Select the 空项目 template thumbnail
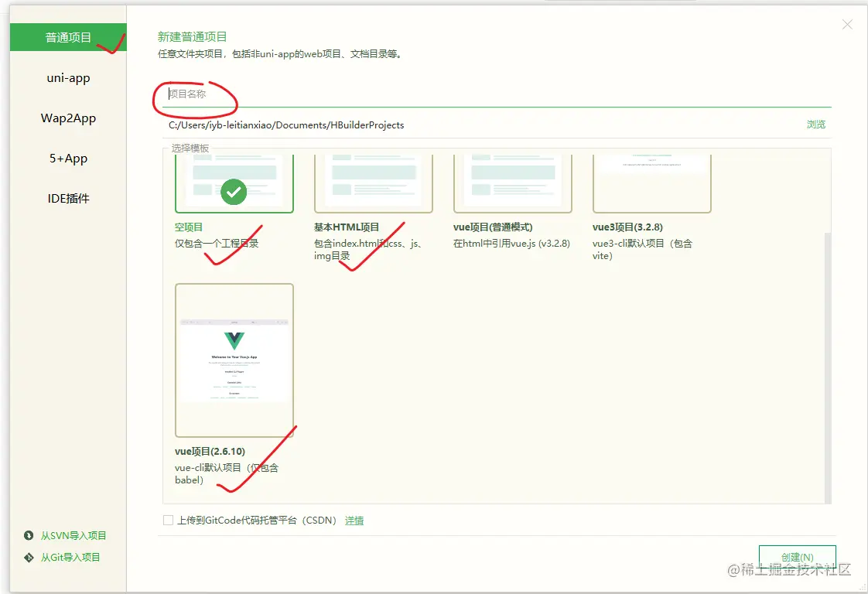The height and width of the screenshot is (594, 868). click(x=234, y=184)
